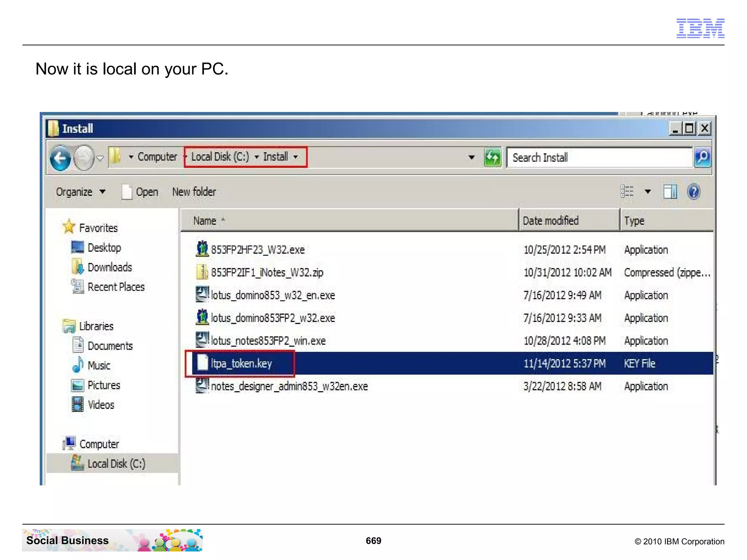
Task: Click the Pictures icon in sidebar
Action: point(77,385)
